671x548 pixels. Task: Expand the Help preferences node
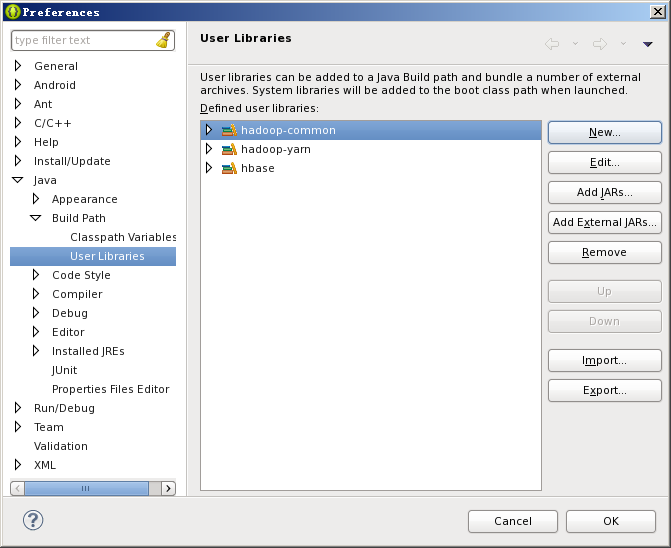[18, 142]
